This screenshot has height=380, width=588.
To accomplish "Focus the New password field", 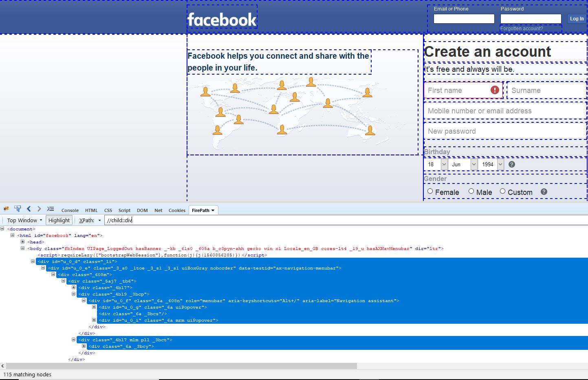I will (x=505, y=131).
